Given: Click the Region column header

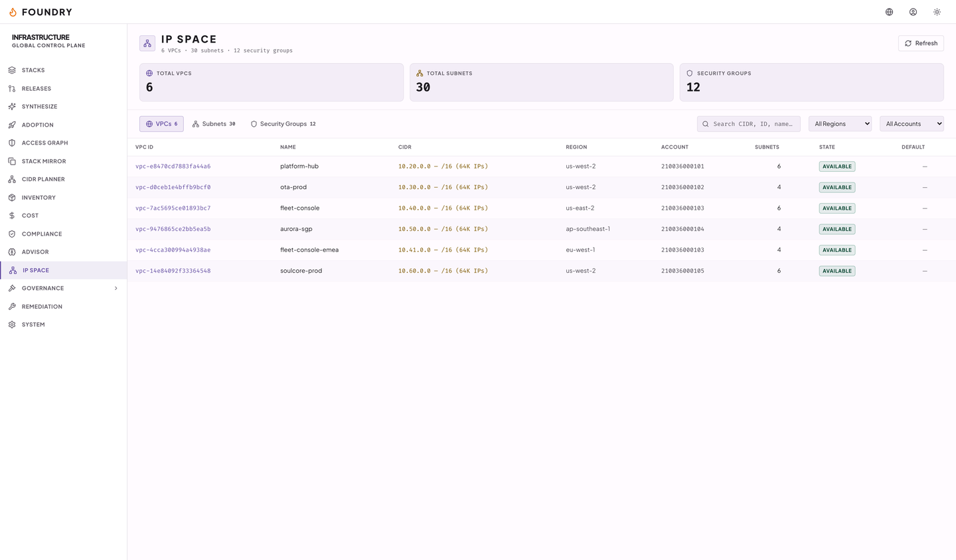Looking at the screenshot, I should point(576,147).
